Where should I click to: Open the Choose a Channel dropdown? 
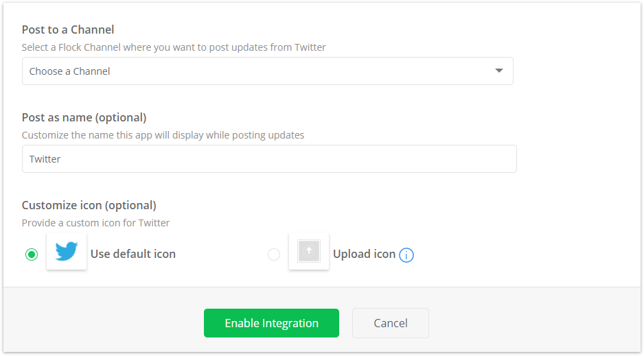[267, 71]
